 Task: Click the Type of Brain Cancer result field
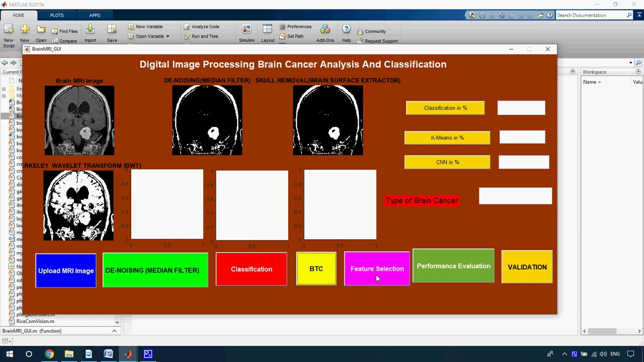[515, 196]
